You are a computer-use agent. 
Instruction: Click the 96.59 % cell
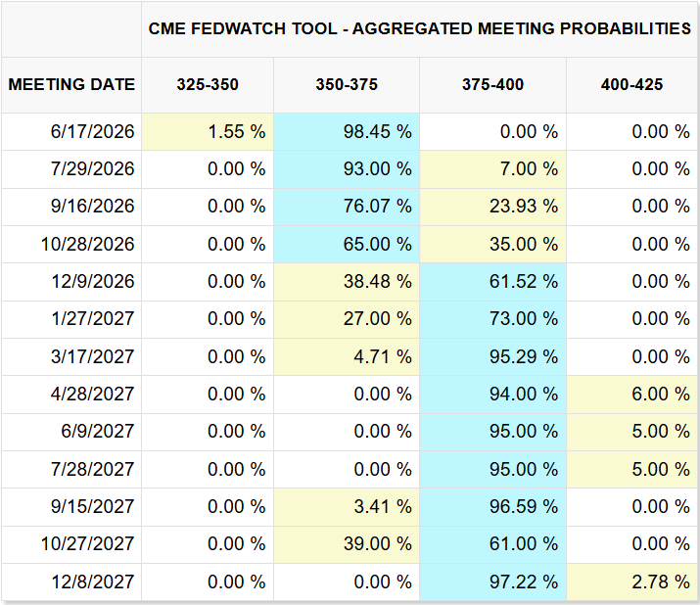click(x=492, y=506)
